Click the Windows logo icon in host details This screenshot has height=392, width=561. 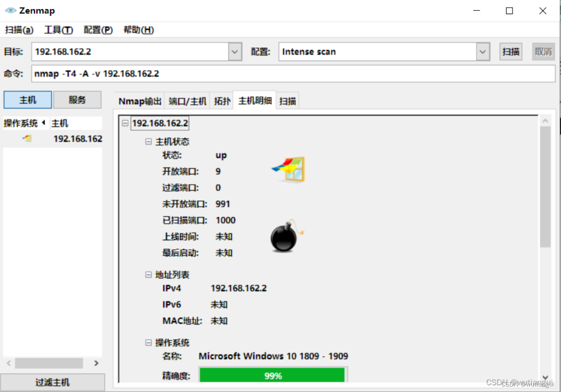pos(289,169)
